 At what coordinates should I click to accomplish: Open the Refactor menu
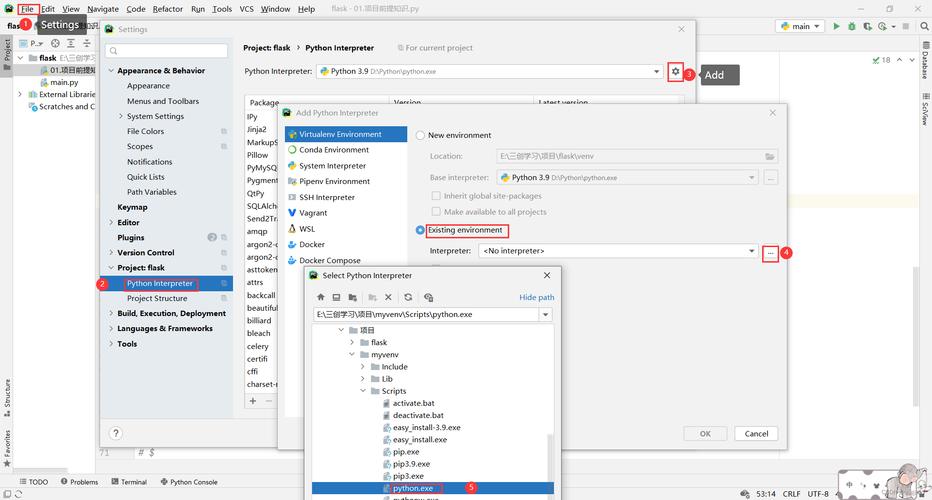coord(168,9)
